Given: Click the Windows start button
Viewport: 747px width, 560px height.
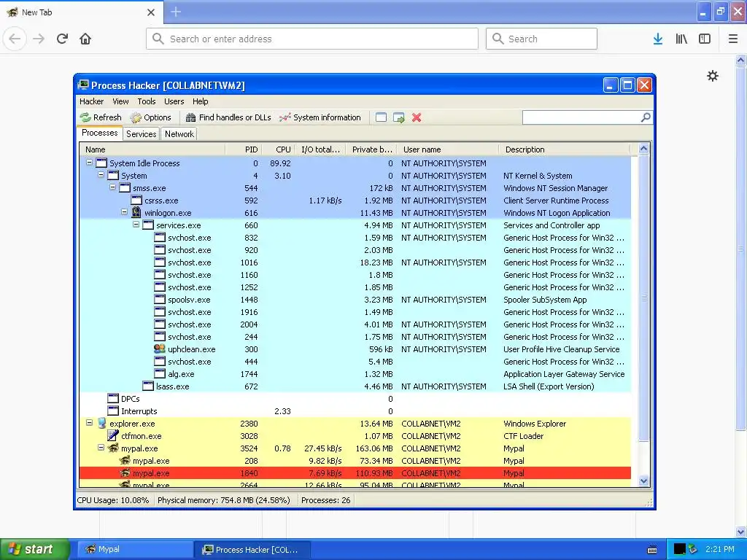Looking at the screenshot, I should (x=35, y=550).
